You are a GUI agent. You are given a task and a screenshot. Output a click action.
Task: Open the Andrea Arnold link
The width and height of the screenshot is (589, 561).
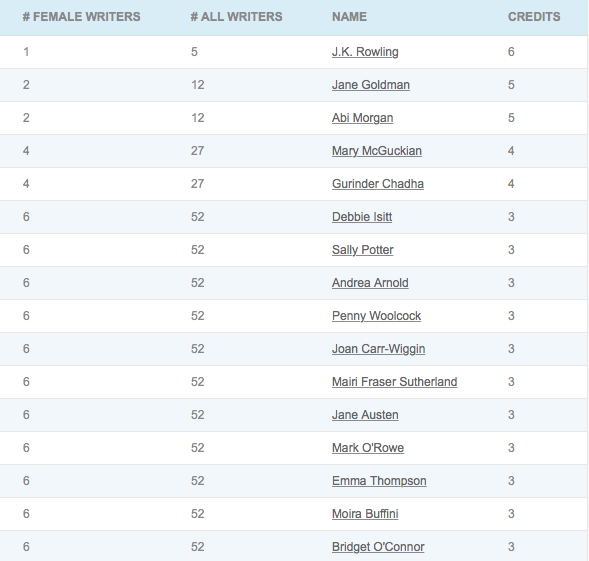[x=370, y=283]
